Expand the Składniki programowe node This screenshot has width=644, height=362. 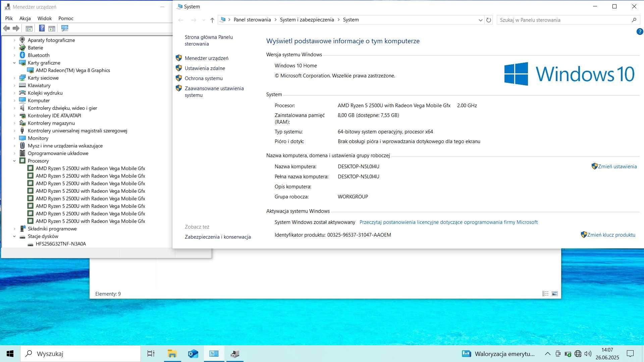14,229
